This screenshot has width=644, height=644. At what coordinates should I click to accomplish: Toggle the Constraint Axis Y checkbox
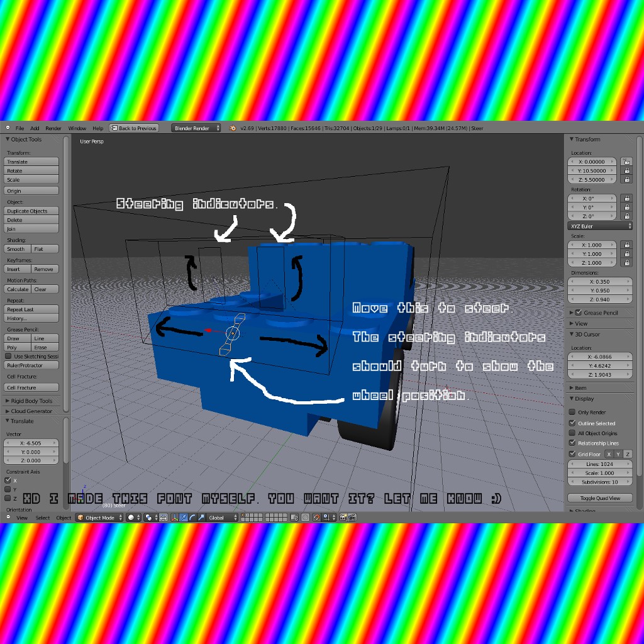[x=8, y=489]
